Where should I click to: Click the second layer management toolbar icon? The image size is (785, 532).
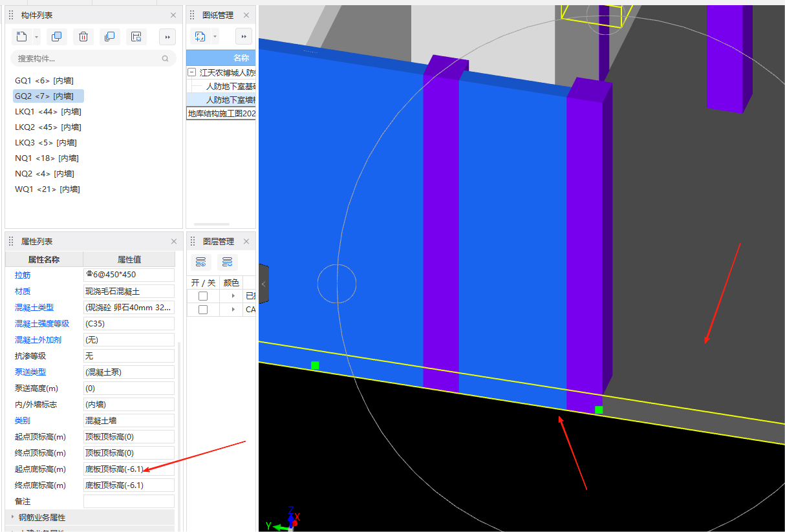[227, 262]
